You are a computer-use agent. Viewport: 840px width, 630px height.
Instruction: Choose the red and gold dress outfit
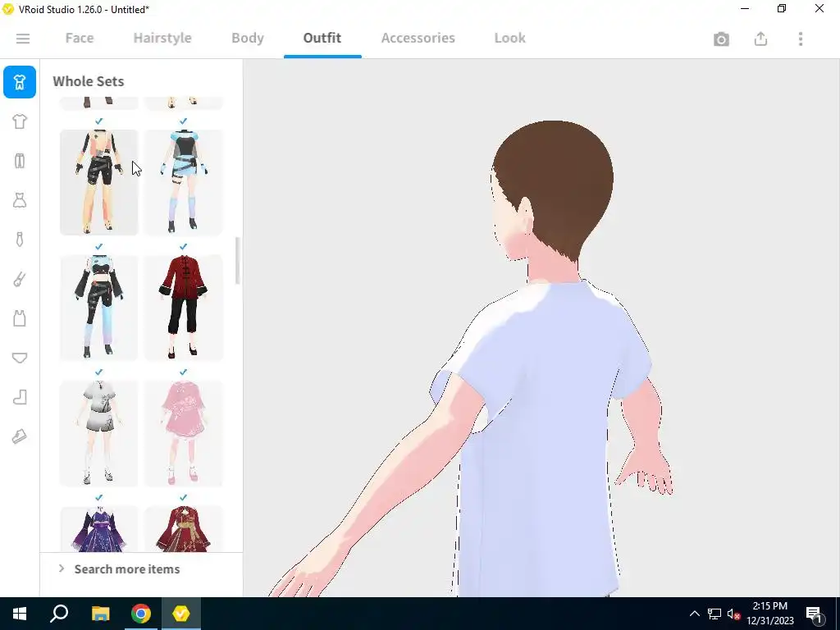click(x=183, y=529)
